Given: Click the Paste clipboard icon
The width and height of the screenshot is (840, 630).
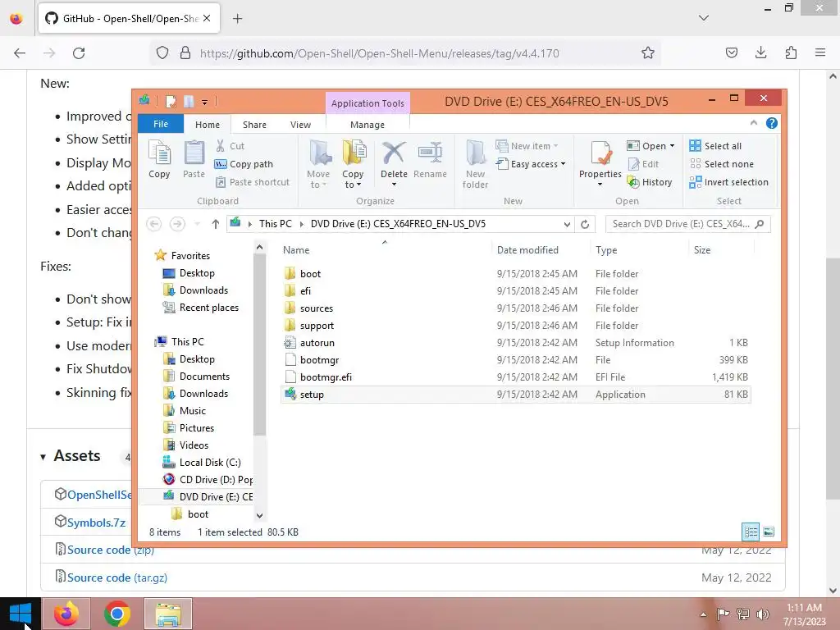Looking at the screenshot, I should (194, 153).
